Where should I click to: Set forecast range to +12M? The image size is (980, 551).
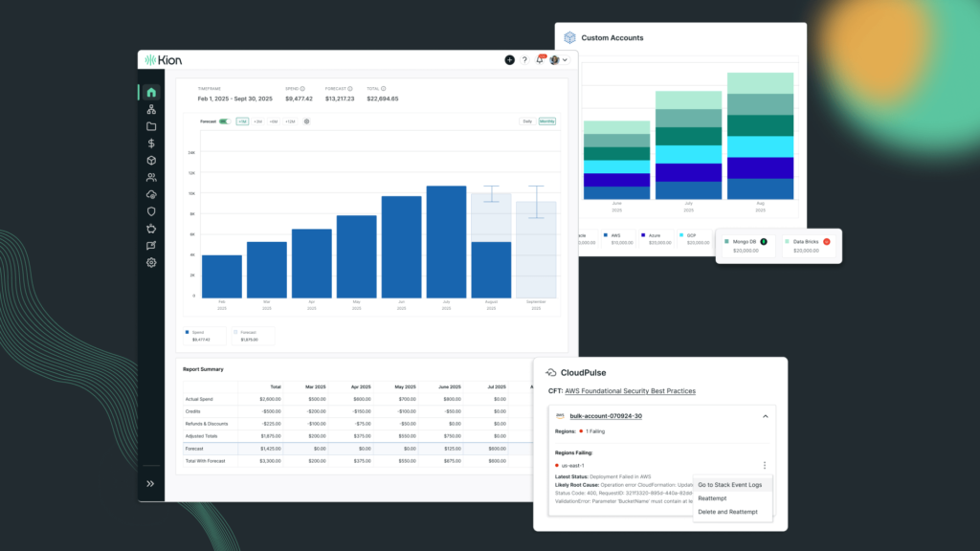click(x=290, y=121)
